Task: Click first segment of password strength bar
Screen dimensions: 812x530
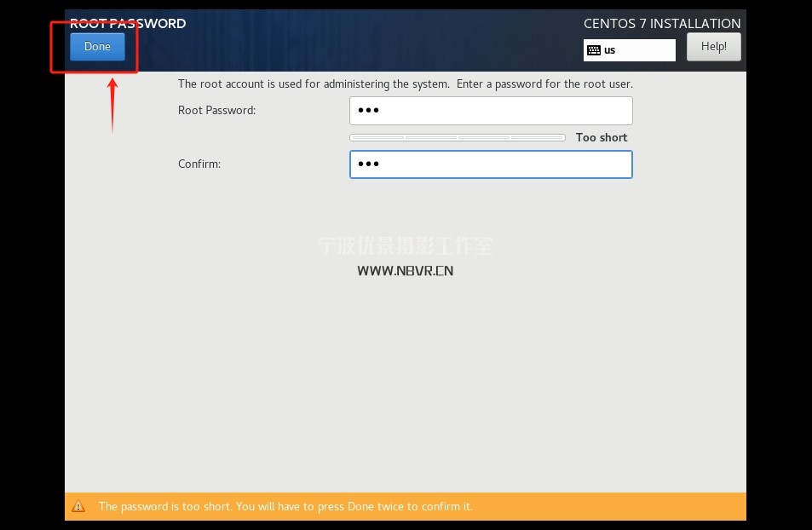Action: click(x=377, y=137)
